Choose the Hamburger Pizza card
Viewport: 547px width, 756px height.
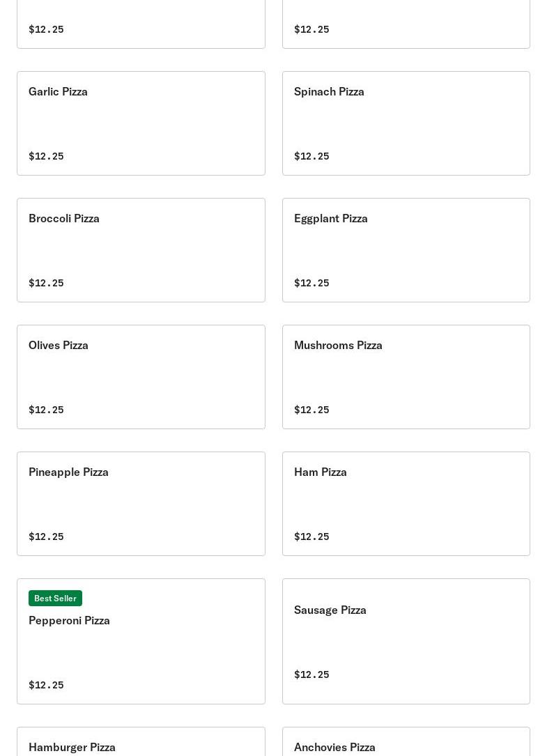coord(141,743)
